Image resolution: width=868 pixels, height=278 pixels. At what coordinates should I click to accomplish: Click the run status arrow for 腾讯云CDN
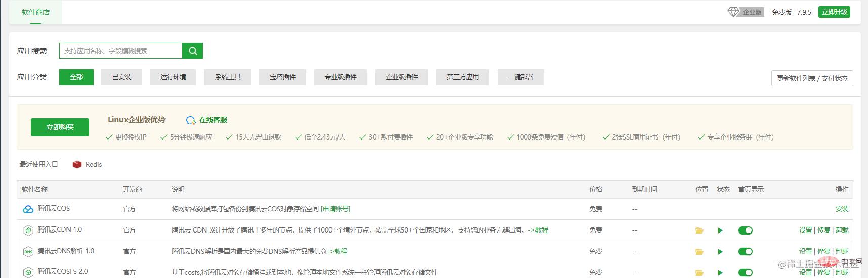click(x=720, y=230)
